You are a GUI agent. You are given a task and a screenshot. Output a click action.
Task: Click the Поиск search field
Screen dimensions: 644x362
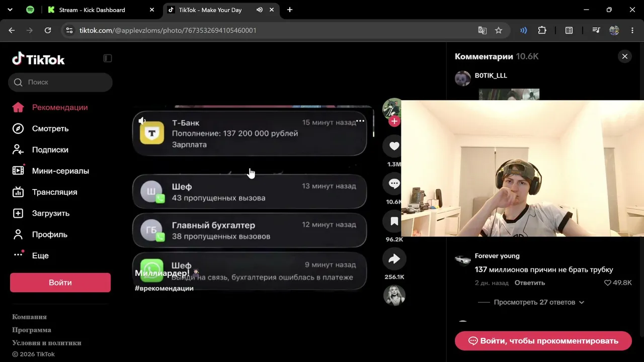point(60,82)
